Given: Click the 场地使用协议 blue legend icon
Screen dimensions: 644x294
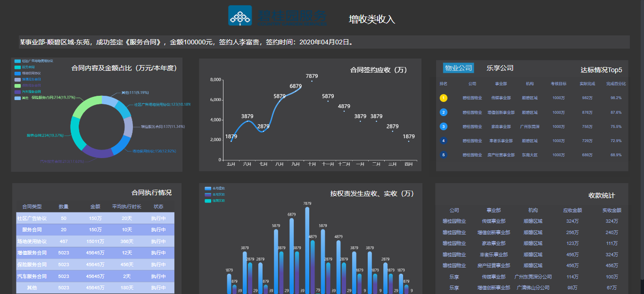Looking at the screenshot, I should pyautogui.click(x=17, y=73).
